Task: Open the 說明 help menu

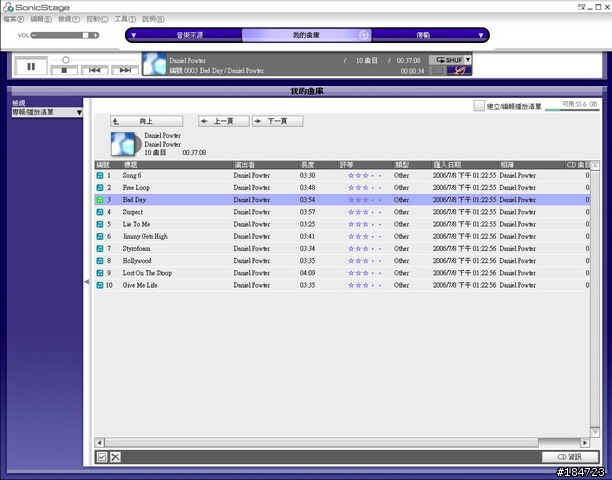Action: point(153,19)
